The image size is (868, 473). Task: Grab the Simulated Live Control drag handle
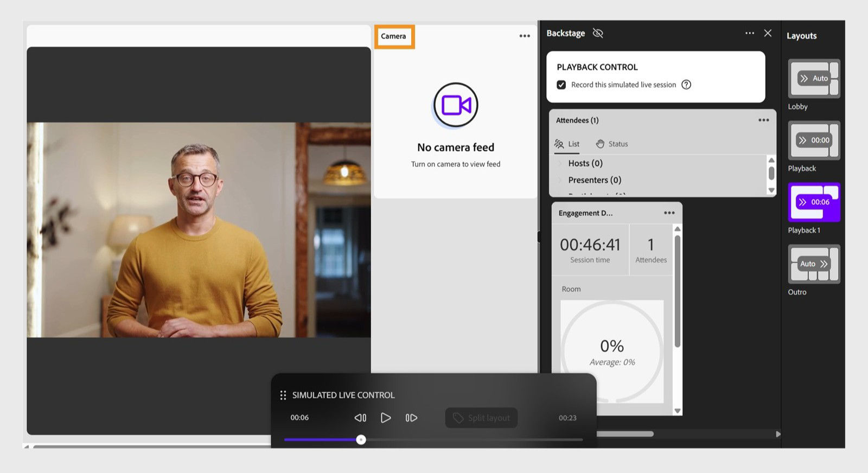(x=283, y=395)
